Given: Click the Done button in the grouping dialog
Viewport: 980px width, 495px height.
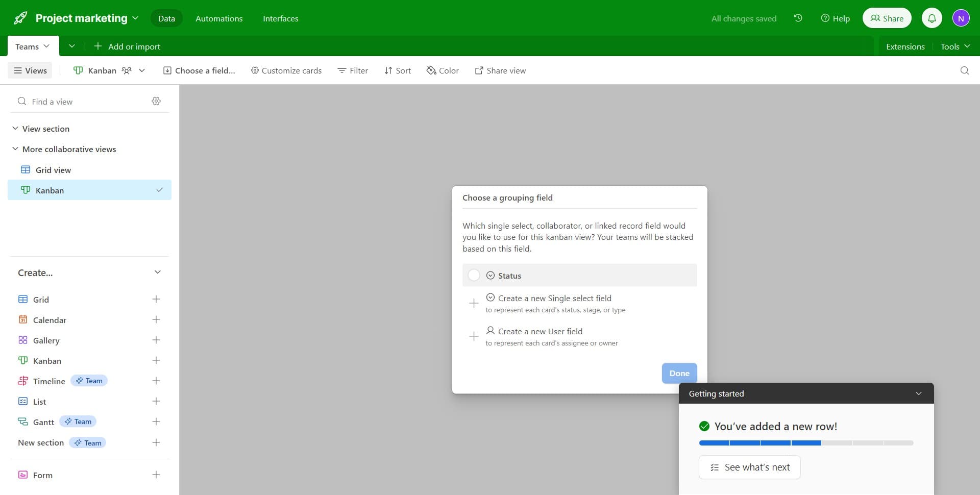Looking at the screenshot, I should 679,373.
